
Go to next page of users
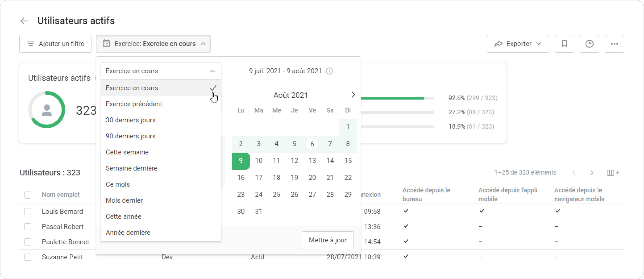tap(592, 173)
